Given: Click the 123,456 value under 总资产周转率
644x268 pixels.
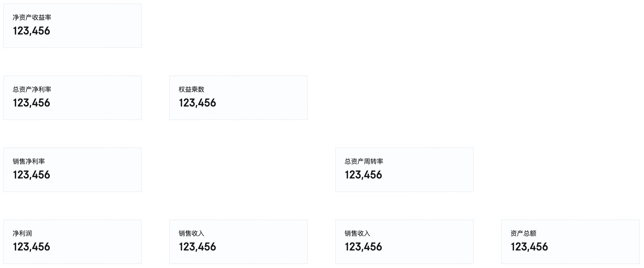Looking at the screenshot, I should pos(363,175).
